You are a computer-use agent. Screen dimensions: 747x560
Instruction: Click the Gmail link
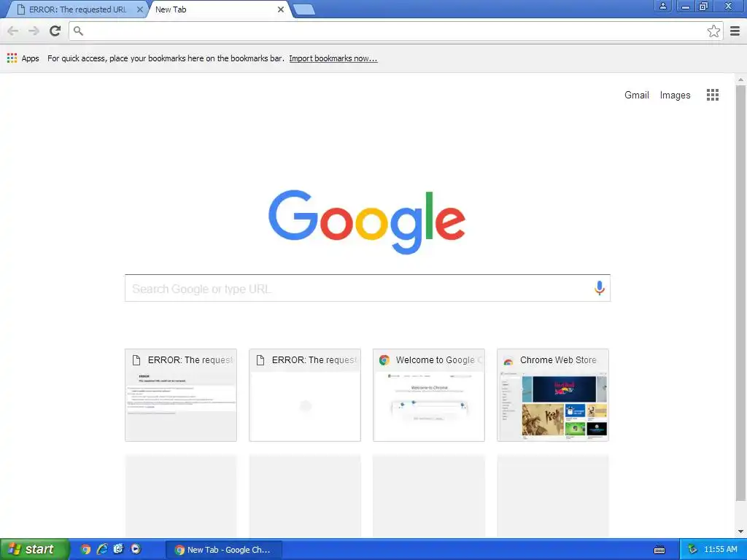coord(636,96)
